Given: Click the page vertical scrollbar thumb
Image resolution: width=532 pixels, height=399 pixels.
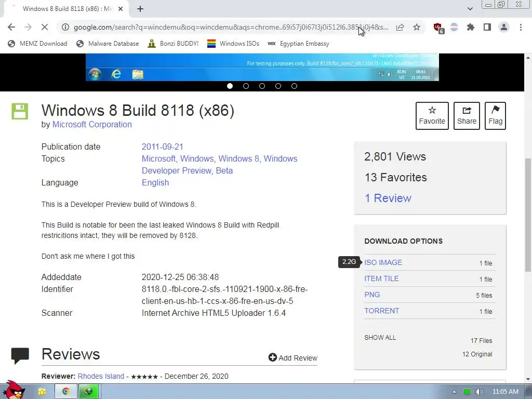Looking at the screenshot, I should [x=528, y=215].
